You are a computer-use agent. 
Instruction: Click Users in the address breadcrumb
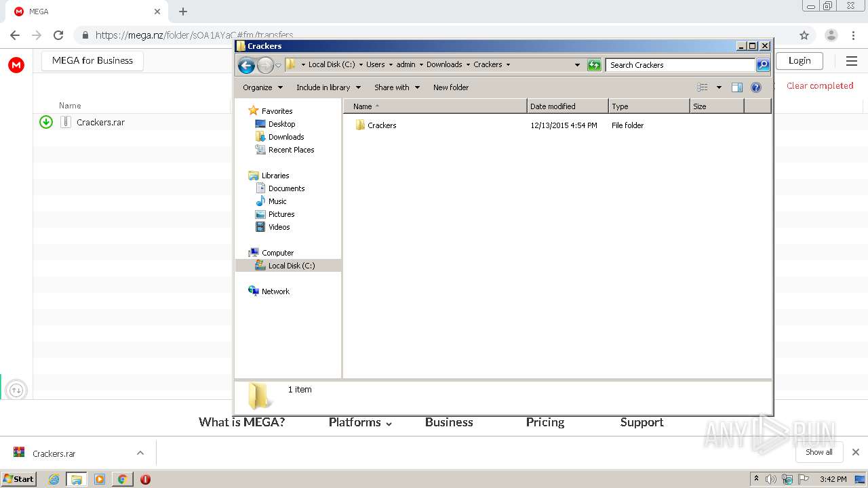[x=375, y=65]
